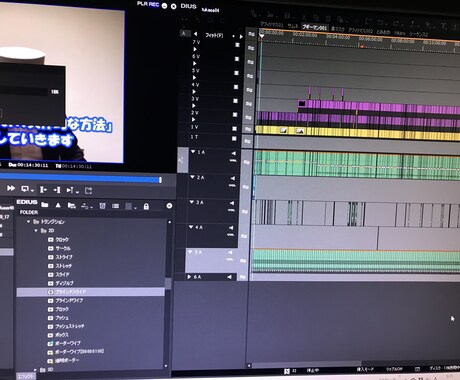The height and width of the screenshot is (380, 460).
Task: Click the fast forward playback button
Action: click(x=11, y=189)
